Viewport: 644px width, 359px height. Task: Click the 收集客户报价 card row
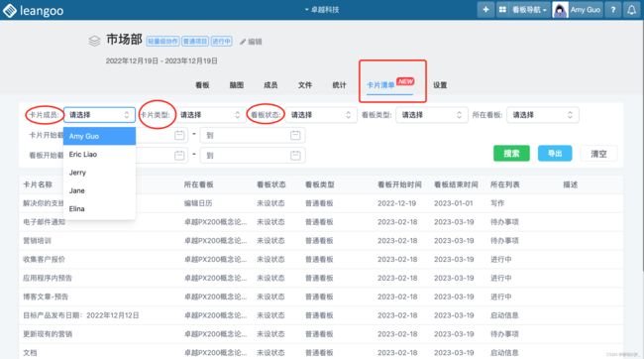[x=321, y=260]
